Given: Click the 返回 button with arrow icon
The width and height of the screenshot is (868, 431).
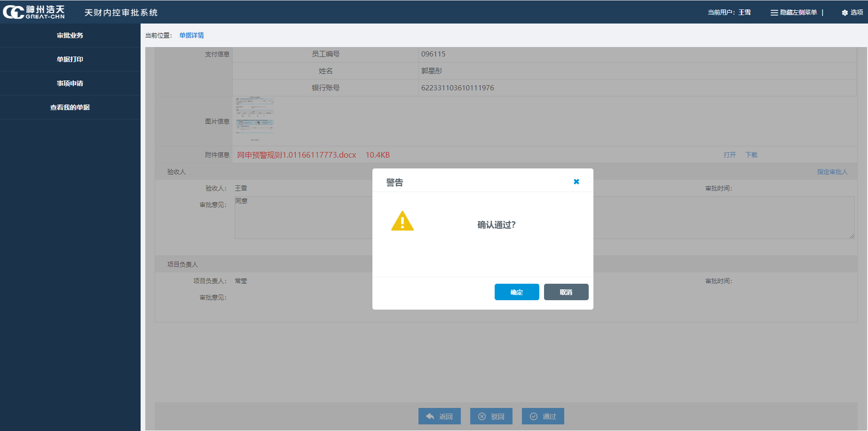Looking at the screenshot, I should 439,416.
